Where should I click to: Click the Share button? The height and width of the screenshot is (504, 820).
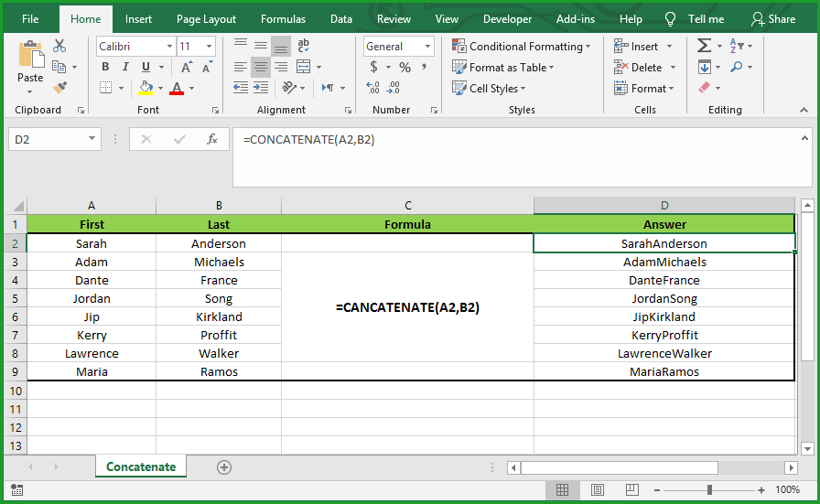tap(773, 19)
